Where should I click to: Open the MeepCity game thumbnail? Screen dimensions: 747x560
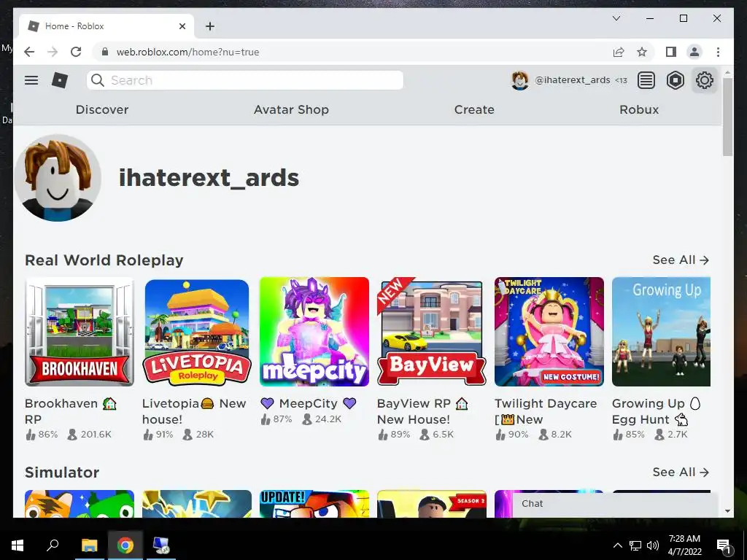(x=314, y=332)
